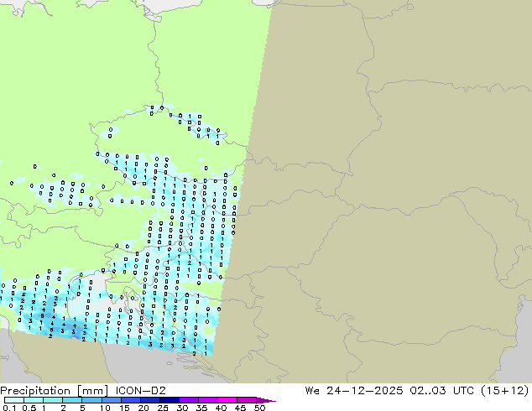Click the 40–45 mm magenta legend swatch
Image resolution: width=532 pixels, height=411 pixels.
227,400
